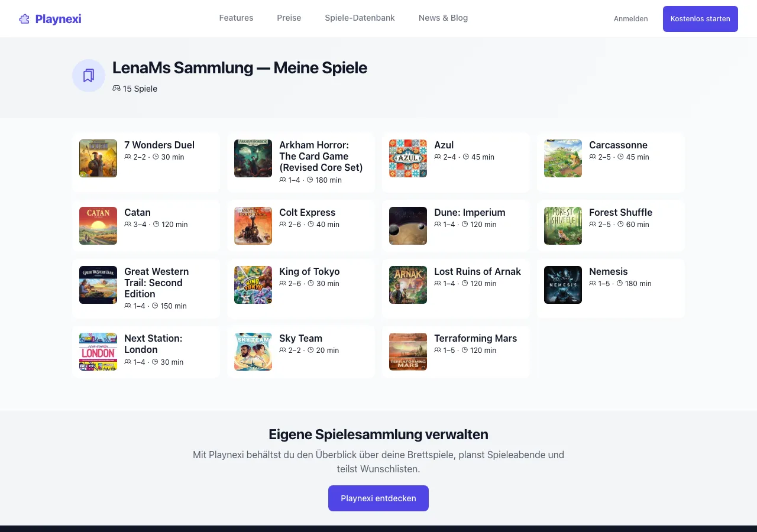Select the King of Tokyo title text
757x532 pixels.
tap(309, 271)
